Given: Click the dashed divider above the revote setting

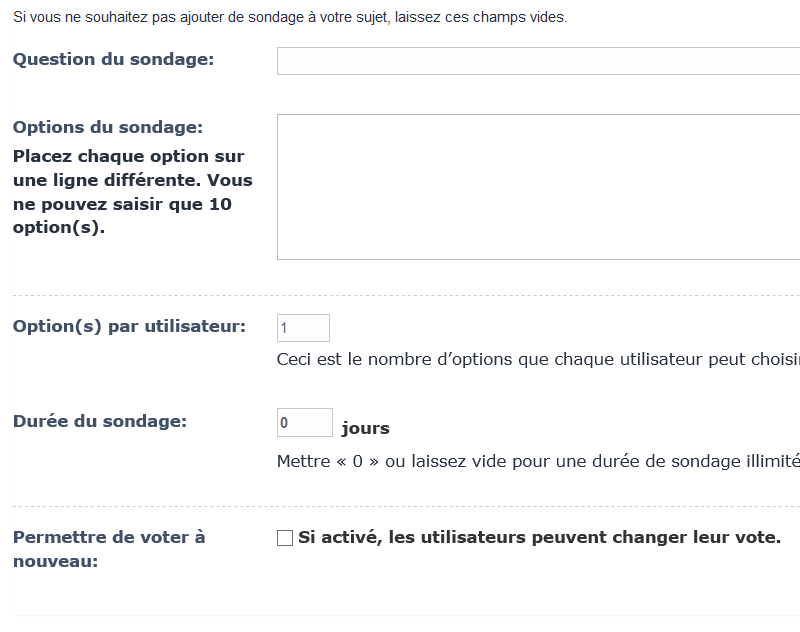Looking at the screenshot, I should click(x=400, y=507).
